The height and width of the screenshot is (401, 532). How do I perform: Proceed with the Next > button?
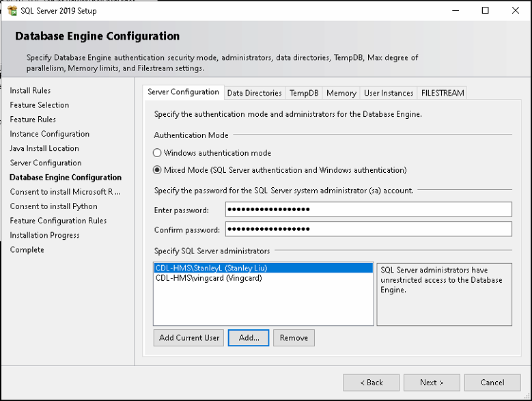[432, 383]
